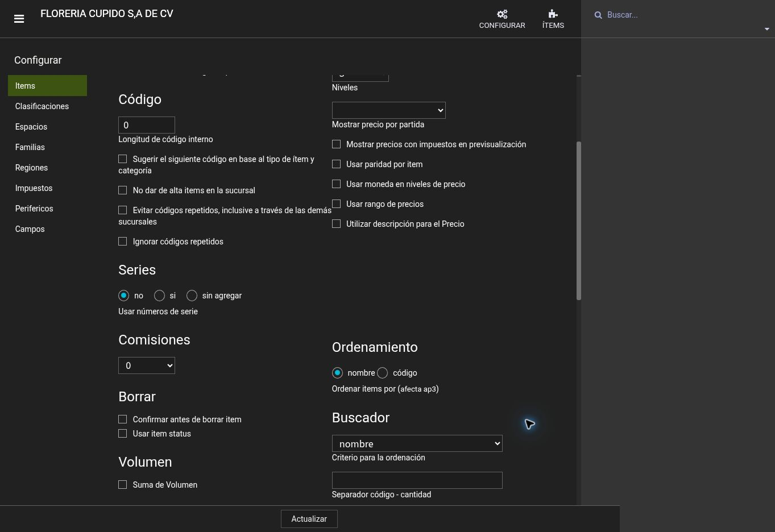The width and height of the screenshot is (775, 532).
Task: Expand the small arrow below search box
Action: (766, 29)
